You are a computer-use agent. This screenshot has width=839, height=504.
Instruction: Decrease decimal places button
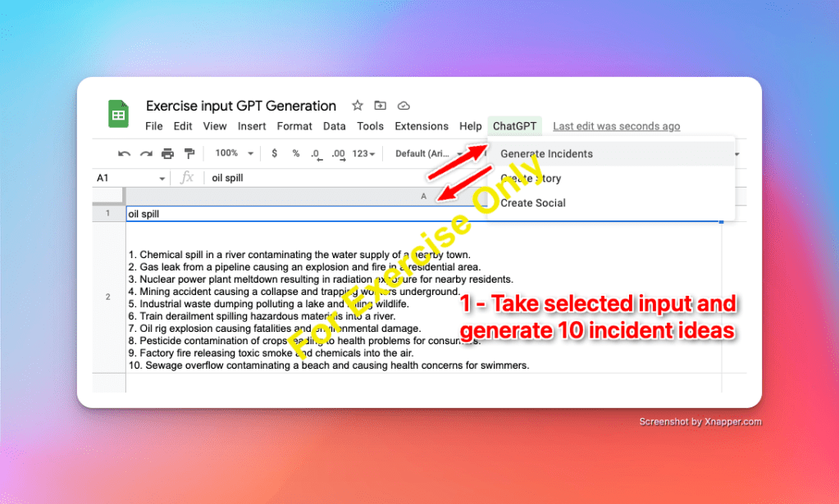316,153
